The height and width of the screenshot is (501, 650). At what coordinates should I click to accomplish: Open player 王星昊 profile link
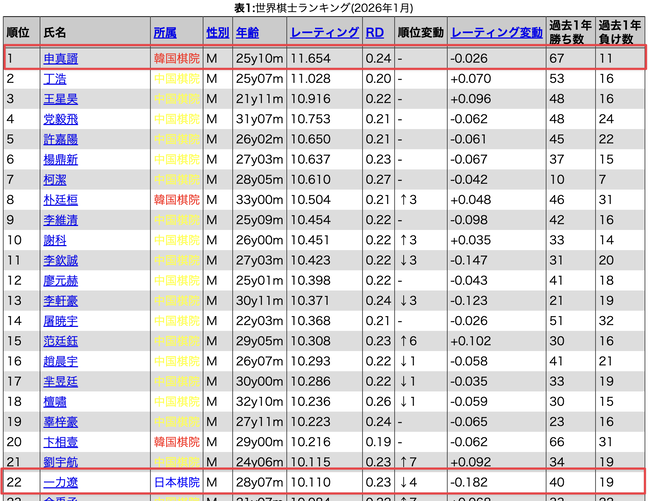[61, 99]
